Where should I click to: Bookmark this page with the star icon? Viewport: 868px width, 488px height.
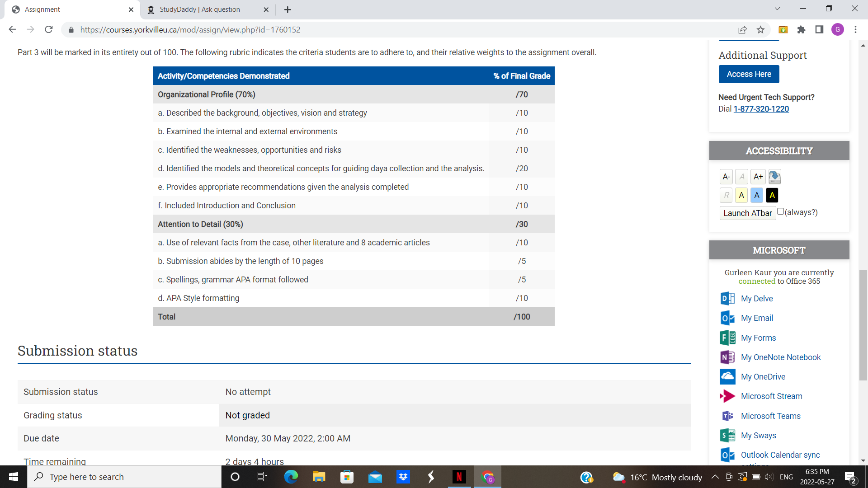[x=760, y=30]
